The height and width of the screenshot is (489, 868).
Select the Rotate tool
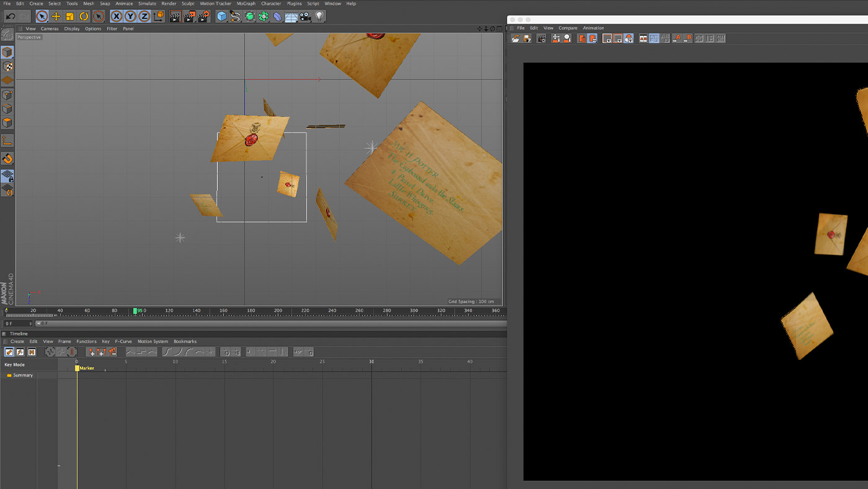(x=84, y=16)
